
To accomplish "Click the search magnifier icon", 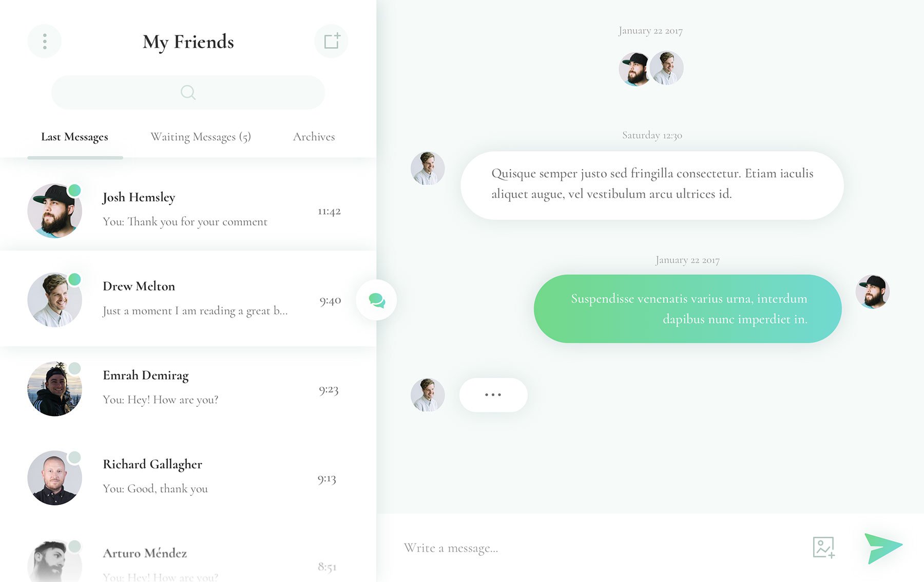I will pos(188,92).
